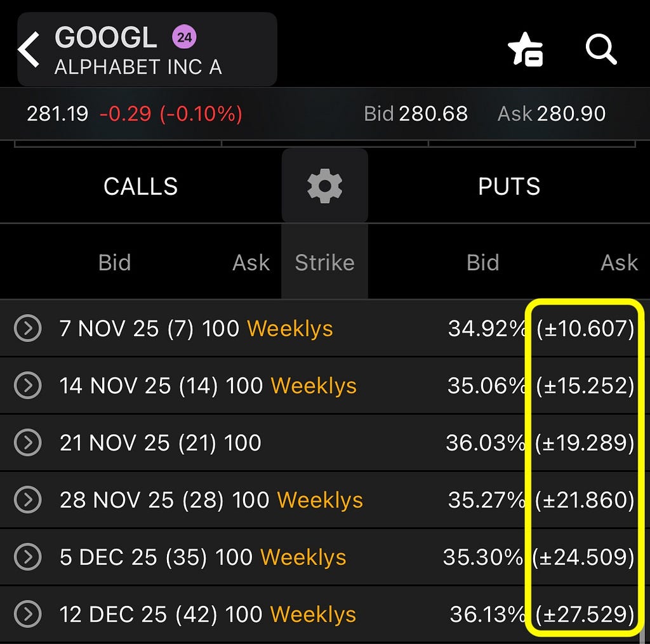Select the PUTS side header
Viewport: 650px width, 644px height.
509,186
